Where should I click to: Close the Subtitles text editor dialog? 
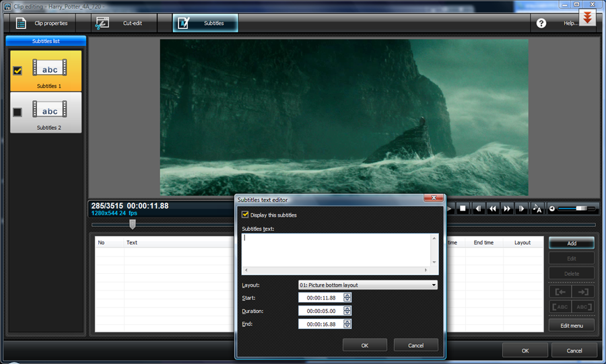tap(434, 198)
